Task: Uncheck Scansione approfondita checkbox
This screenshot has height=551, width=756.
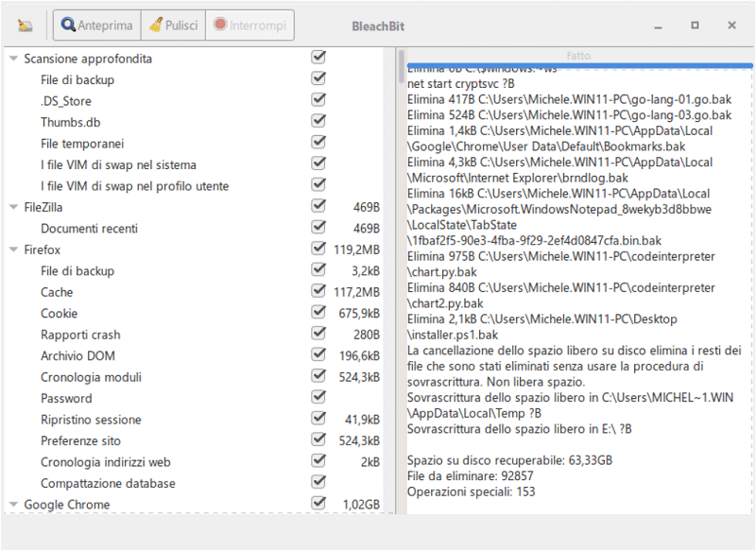Action: pos(318,58)
